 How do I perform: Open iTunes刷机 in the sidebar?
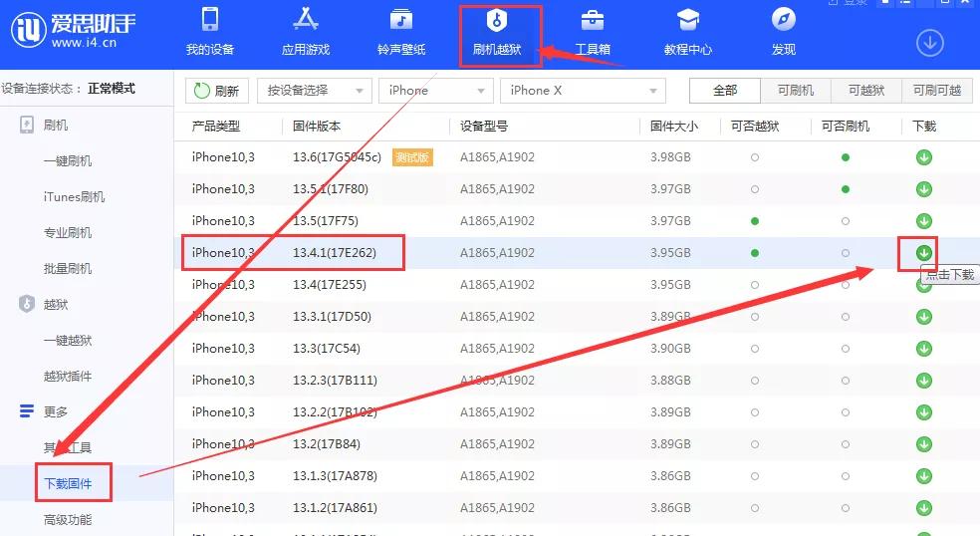pyautogui.click(x=74, y=197)
